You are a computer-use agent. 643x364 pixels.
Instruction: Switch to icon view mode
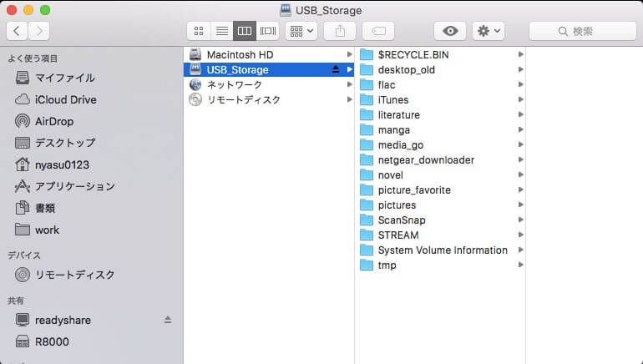coord(199,31)
